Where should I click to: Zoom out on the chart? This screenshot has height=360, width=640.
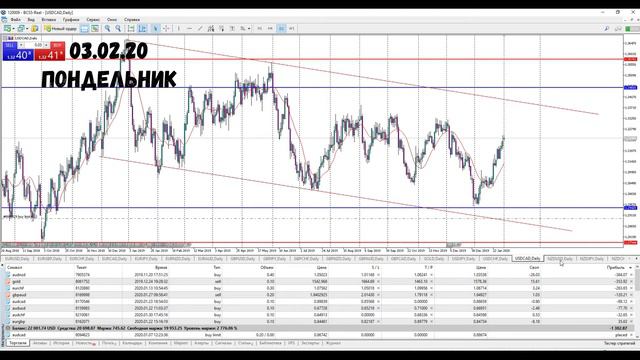pyautogui.click(x=118, y=29)
